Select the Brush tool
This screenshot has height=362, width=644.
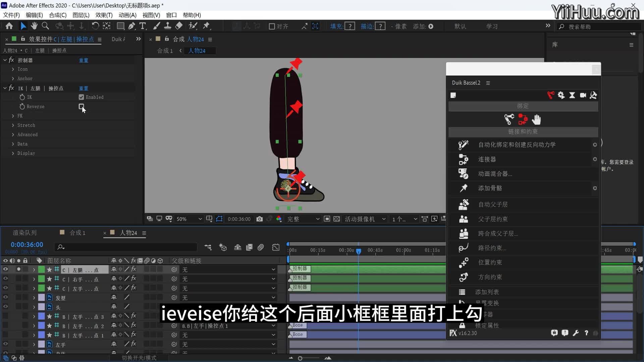[x=157, y=26]
